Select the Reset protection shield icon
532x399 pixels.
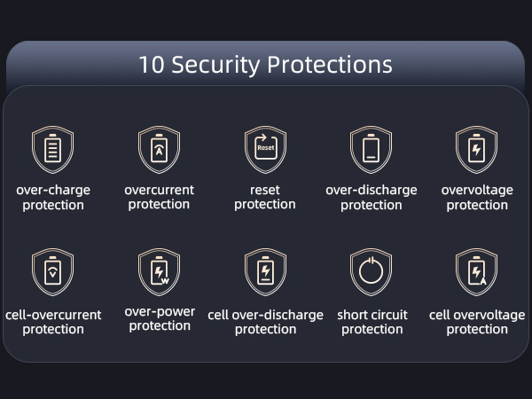265,150
